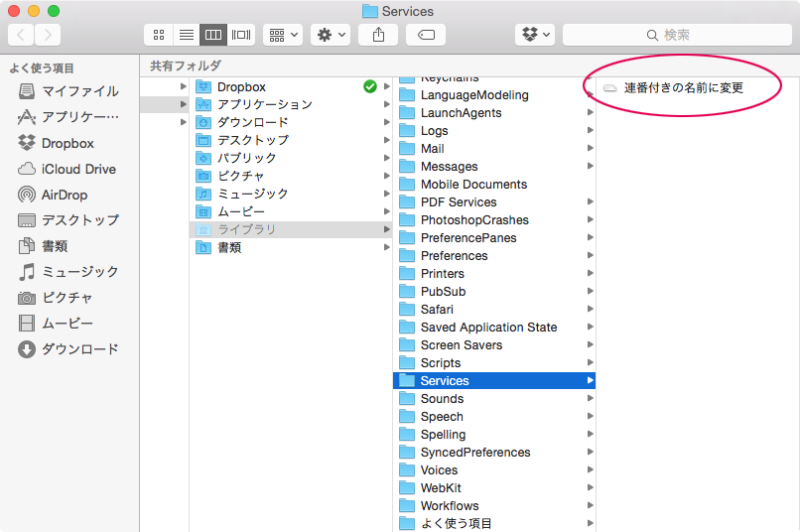Select the 書類 folder in column
The width and height of the screenshot is (800, 532).
(291, 247)
